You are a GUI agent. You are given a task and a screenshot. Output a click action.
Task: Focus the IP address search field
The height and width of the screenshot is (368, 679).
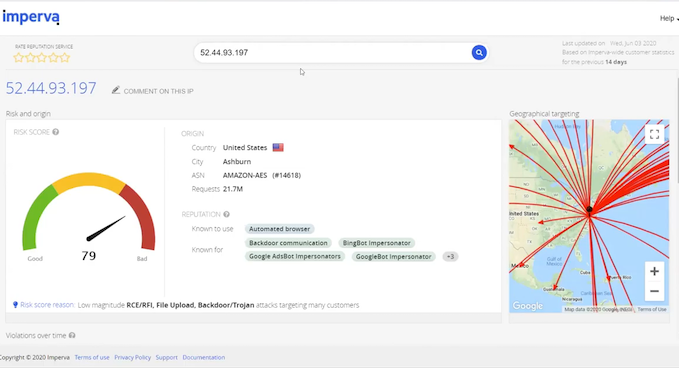(333, 53)
